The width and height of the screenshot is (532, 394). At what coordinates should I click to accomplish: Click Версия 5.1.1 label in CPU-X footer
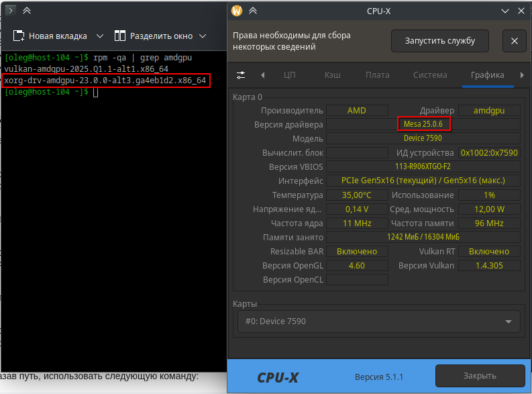click(x=378, y=377)
